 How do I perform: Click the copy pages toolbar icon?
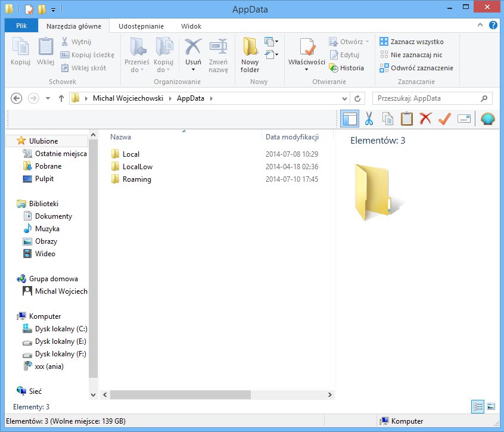click(388, 119)
